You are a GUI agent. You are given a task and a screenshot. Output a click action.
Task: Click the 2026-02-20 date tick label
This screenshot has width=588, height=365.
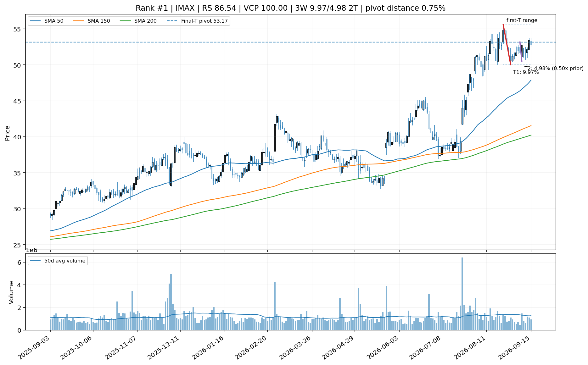click(251, 347)
